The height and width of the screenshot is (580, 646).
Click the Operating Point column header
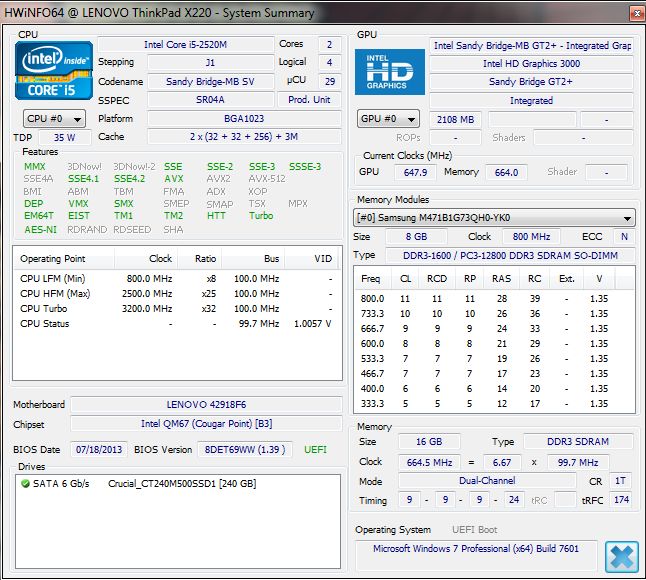(64, 259)
